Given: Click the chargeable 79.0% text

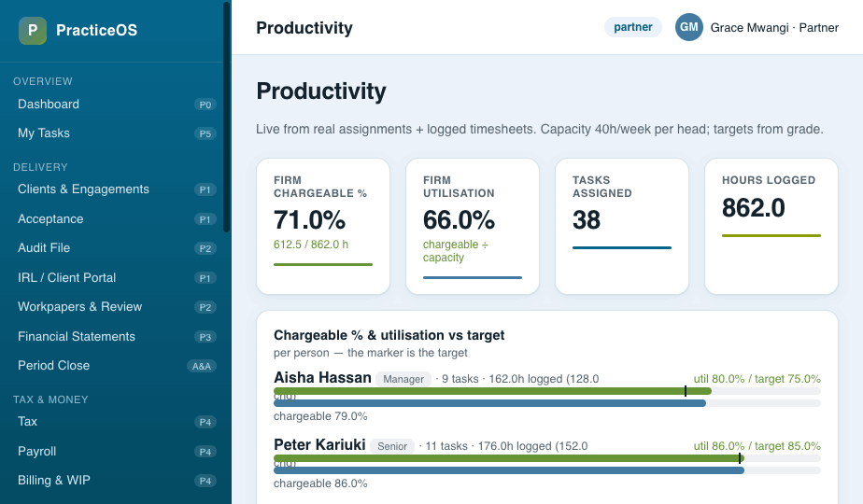Looking at the screenshot, I should (320, 416).
